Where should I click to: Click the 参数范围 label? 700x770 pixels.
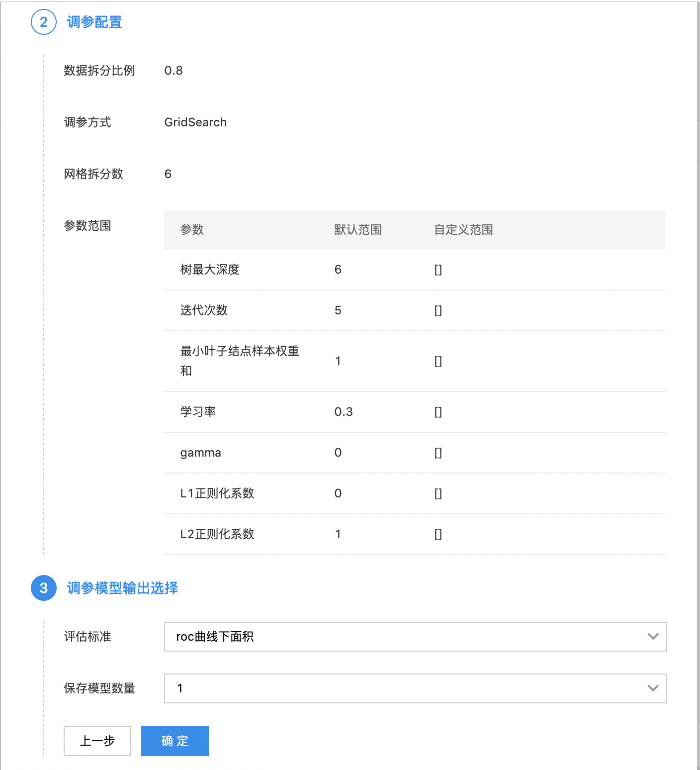[87, 226]
